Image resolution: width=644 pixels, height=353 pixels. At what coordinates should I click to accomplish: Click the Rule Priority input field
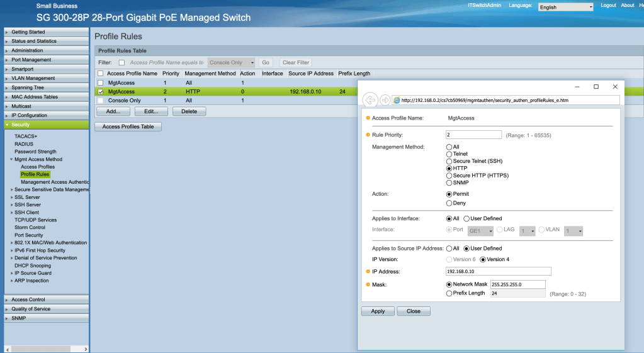(473, 135)
